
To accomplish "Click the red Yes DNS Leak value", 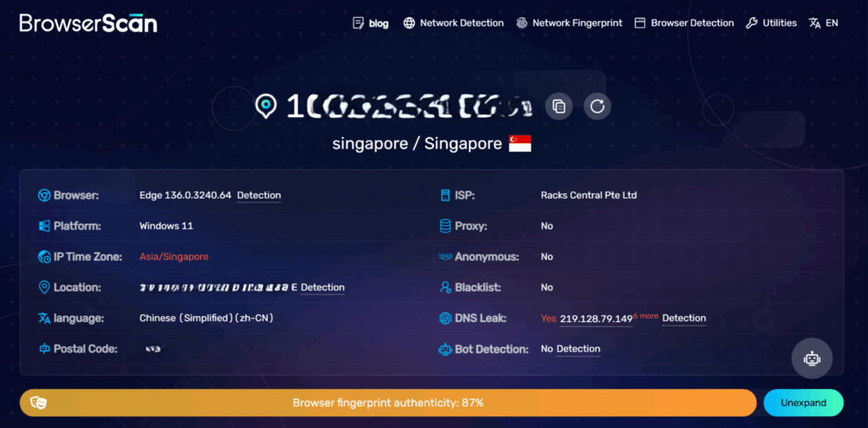I will pos(548,319).
